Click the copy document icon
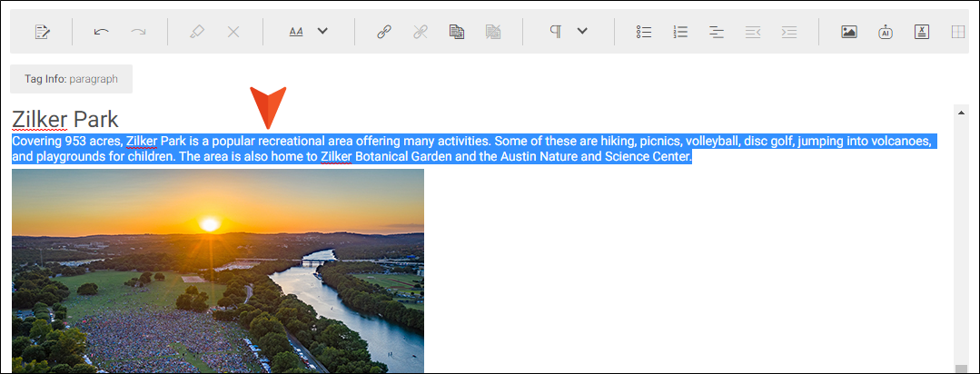 click(457, 32)
